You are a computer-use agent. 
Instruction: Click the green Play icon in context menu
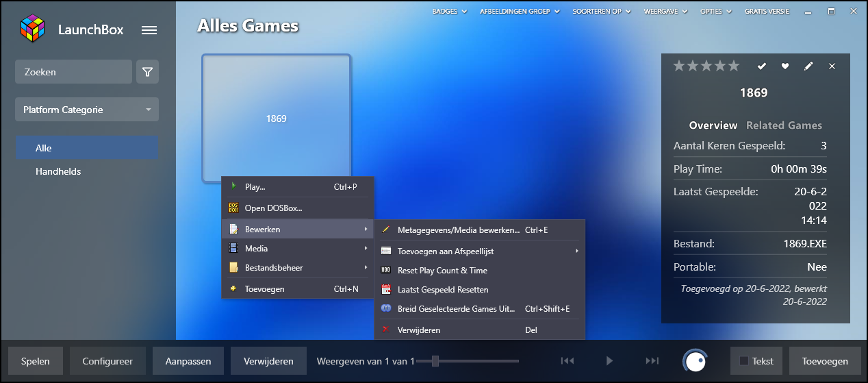point(233,186)
